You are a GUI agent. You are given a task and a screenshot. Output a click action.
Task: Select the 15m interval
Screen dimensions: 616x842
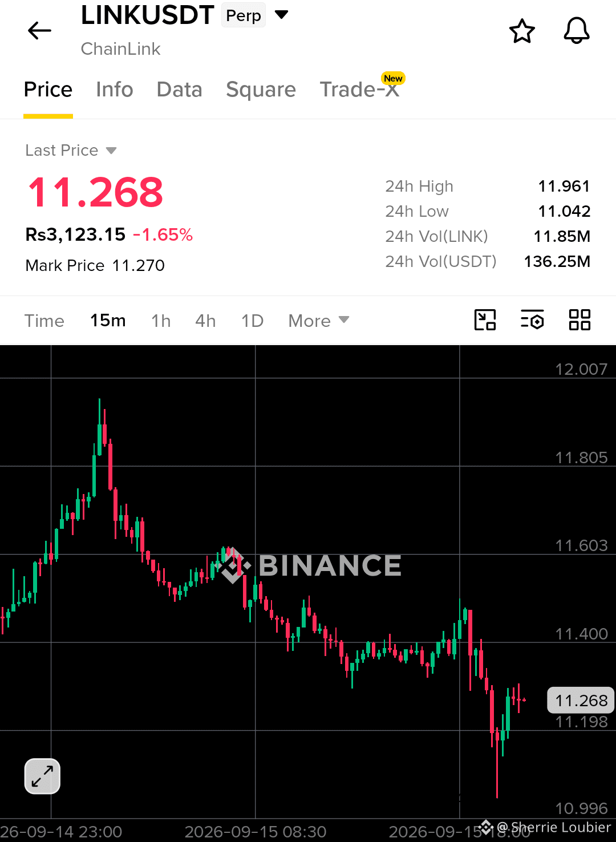pyautogui.click(x=108, y=321)
